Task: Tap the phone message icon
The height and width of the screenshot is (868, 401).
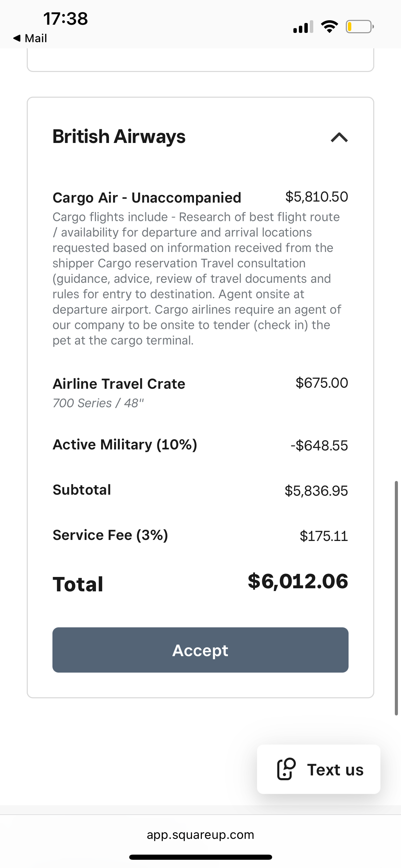Action: click(x=286, y=769)
